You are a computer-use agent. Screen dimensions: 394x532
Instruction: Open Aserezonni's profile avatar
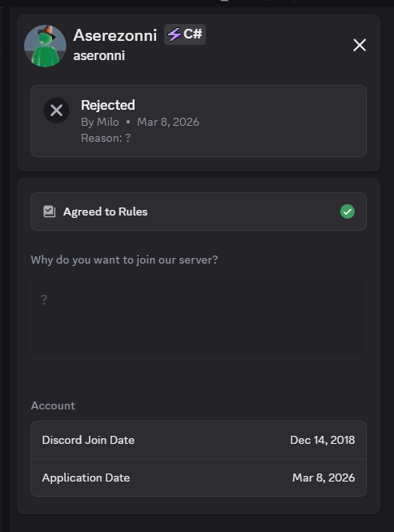[45, 46]
